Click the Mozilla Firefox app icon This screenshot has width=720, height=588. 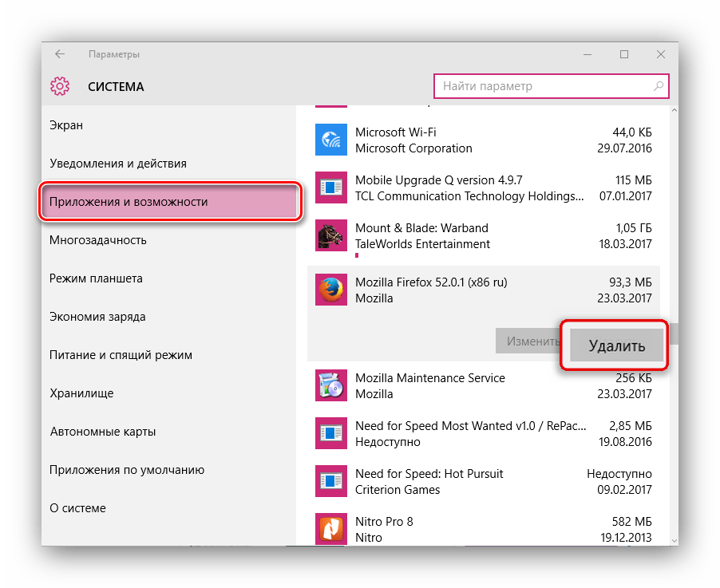[330, 290]
